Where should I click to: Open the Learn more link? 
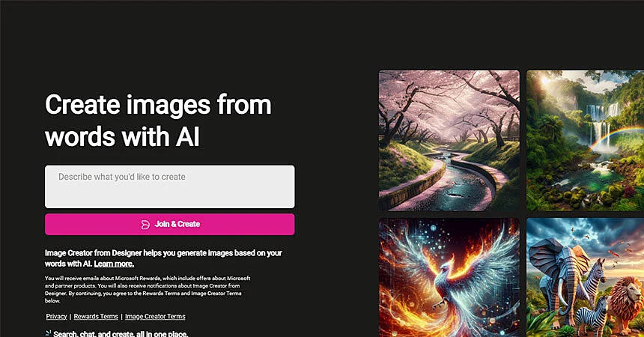(114, 264)
